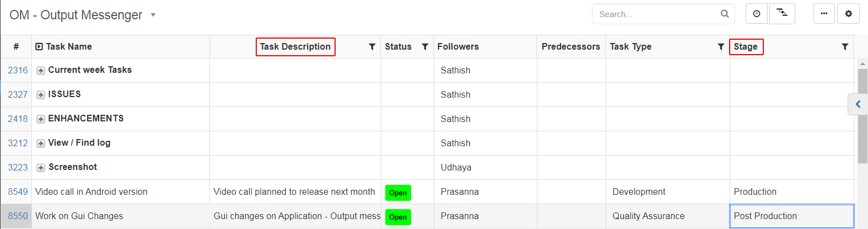Click the Followers column header

coord(458,46)
